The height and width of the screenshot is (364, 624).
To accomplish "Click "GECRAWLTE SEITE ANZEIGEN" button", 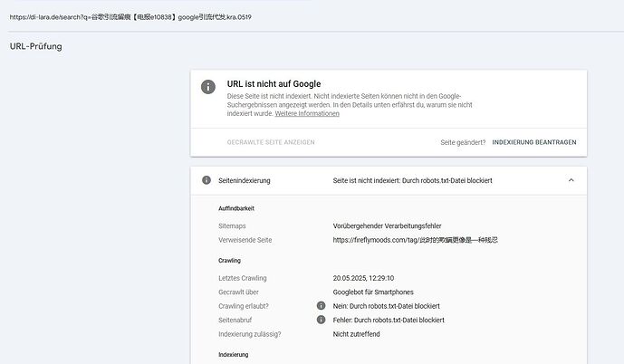I will 271,142.
